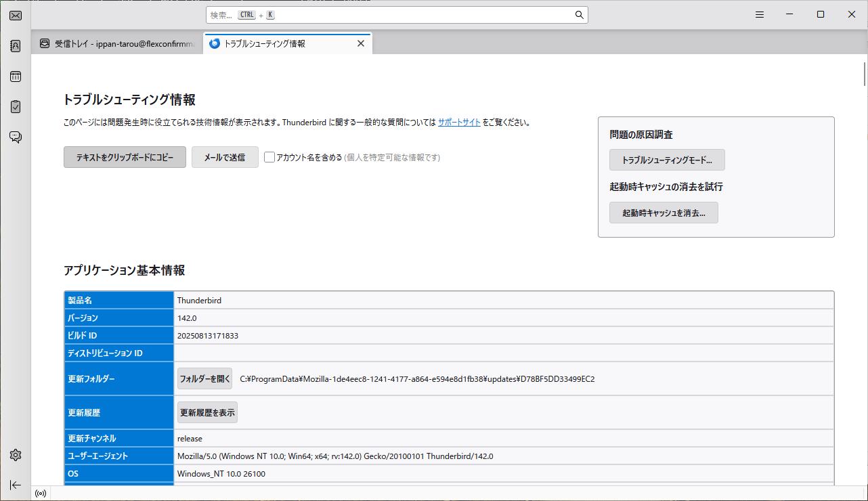Collapse the spaces sidebar with the arrow
The image size is (868, 501).
[15, 485]
